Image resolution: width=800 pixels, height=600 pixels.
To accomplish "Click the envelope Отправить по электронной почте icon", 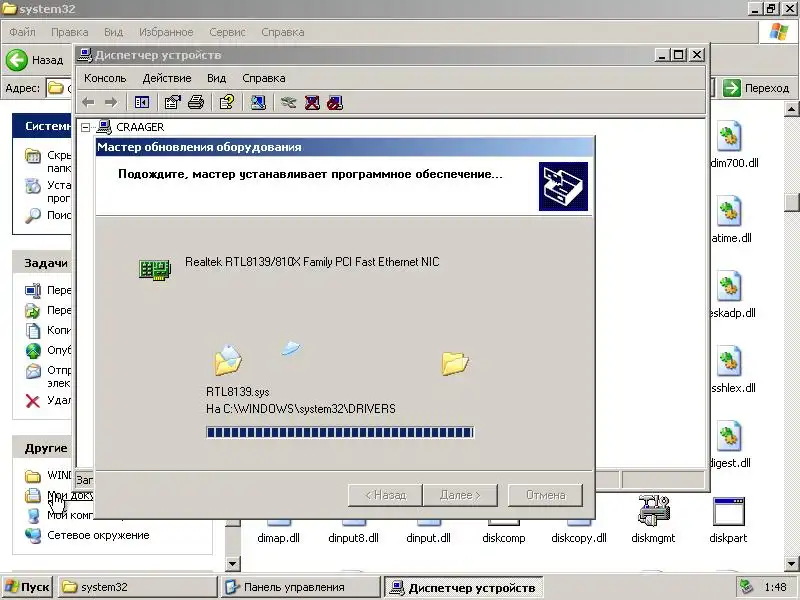I will (33, 371).
